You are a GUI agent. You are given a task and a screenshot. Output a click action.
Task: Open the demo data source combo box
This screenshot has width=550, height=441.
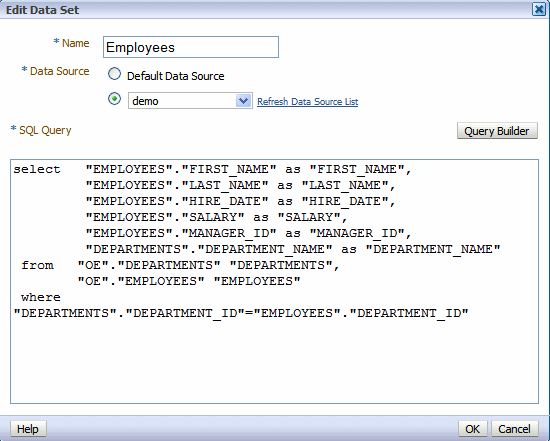(190, 101)
